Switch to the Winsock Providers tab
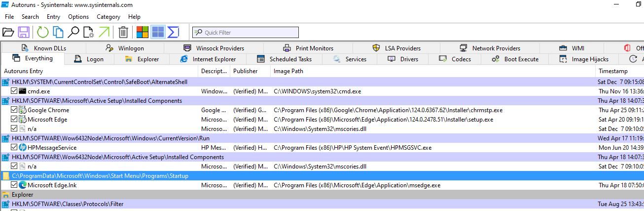 click(x=214, y=48)
